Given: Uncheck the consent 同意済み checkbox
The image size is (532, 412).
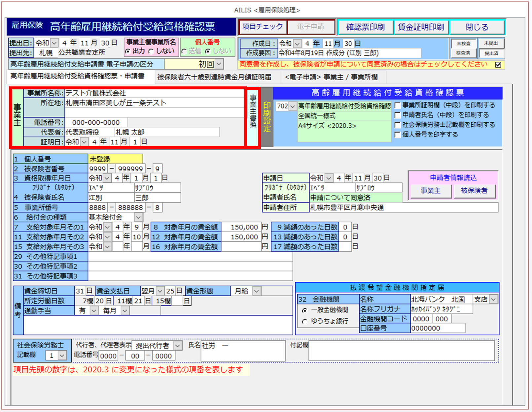Looking at the screenshot, I should click(x=498, y=65).
